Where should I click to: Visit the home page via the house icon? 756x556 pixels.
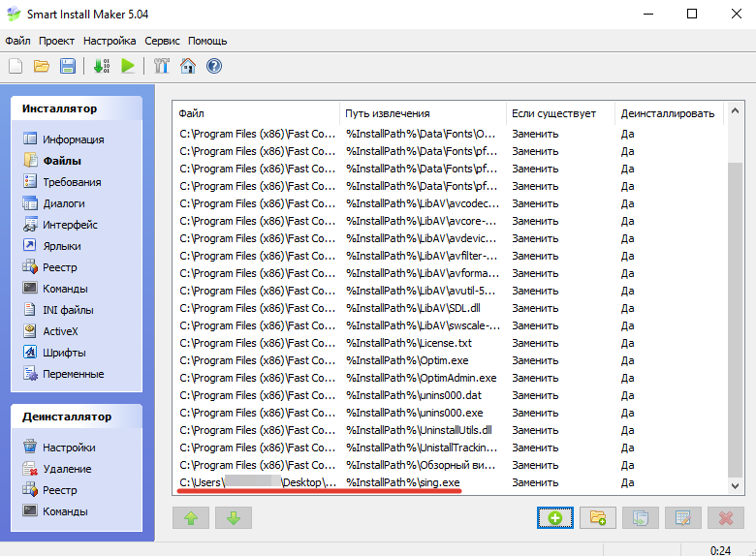click(188, 66)
